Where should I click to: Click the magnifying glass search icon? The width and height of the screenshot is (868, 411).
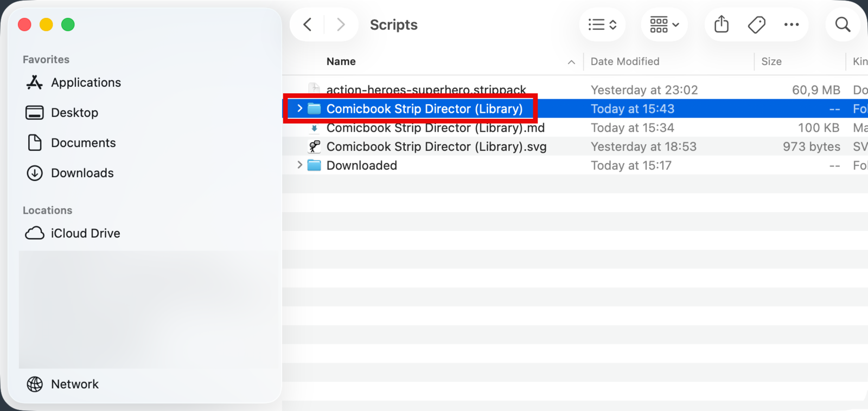coord(843,24)
